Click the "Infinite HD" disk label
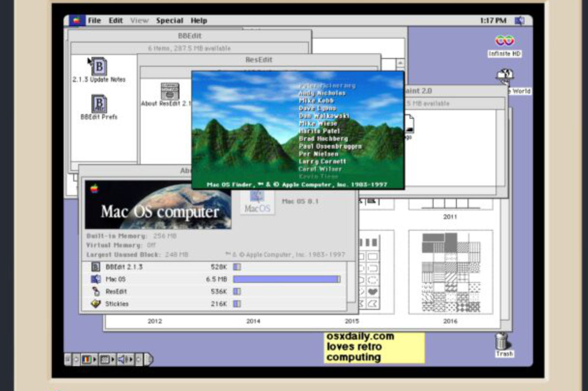Viewport: 588px width, 391px height. point(504,54)
